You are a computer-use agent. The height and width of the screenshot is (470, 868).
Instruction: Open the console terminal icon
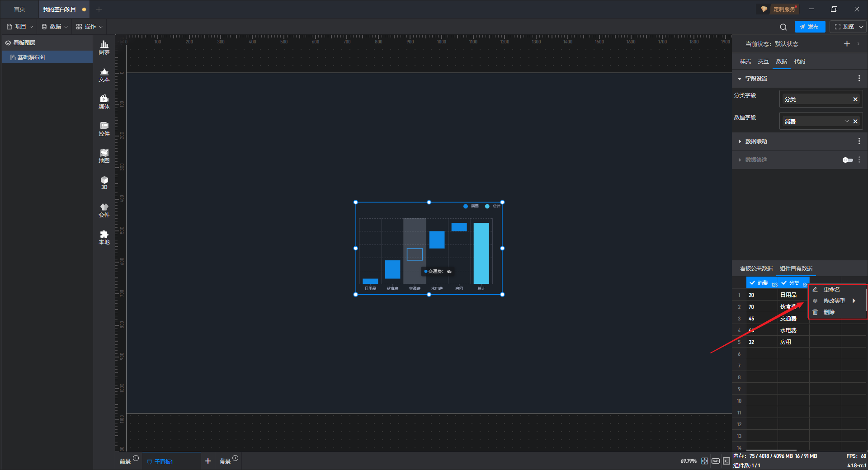click(726, 461)
